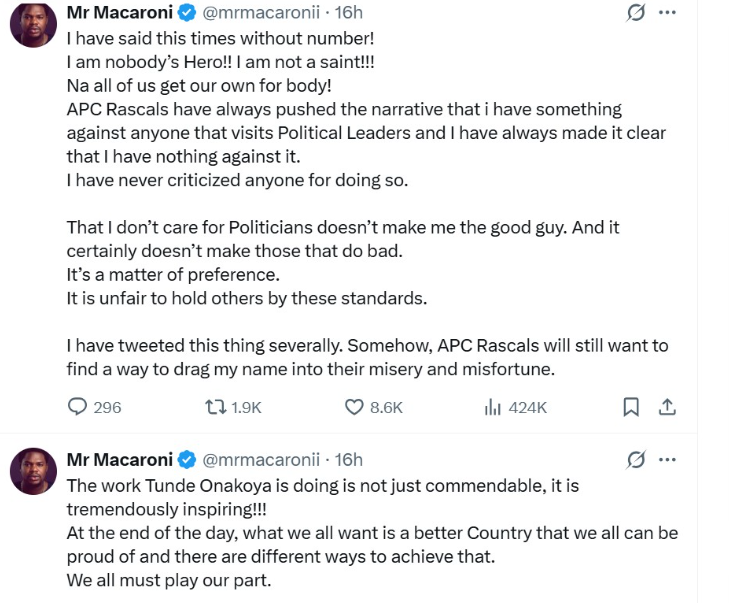Click Mr Macaroni name on second tweet
The image size is (729, 603).
(119, 460)
